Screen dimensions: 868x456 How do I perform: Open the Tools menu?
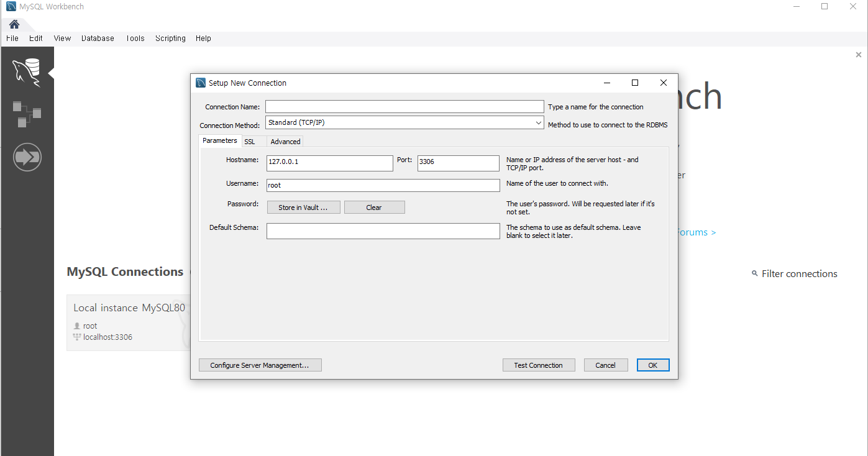point(135,38)
